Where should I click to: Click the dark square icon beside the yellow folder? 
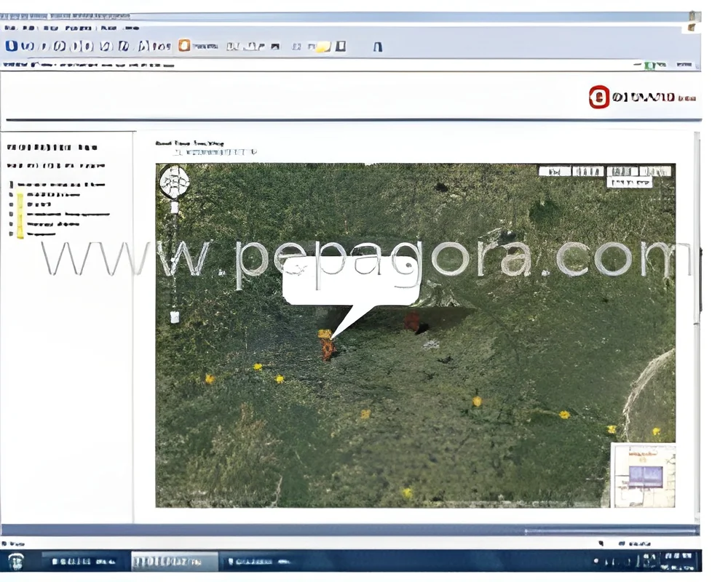click(341, 46)
